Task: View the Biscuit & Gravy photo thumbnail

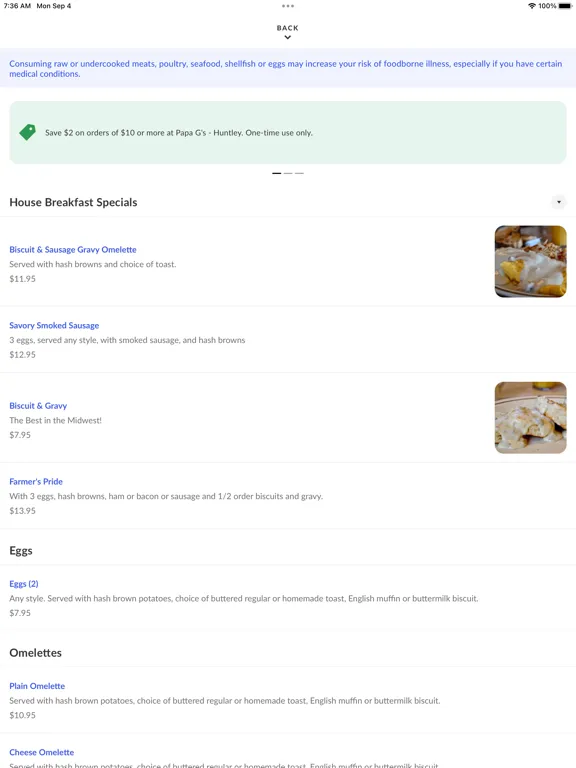Action: coord(530,418)
